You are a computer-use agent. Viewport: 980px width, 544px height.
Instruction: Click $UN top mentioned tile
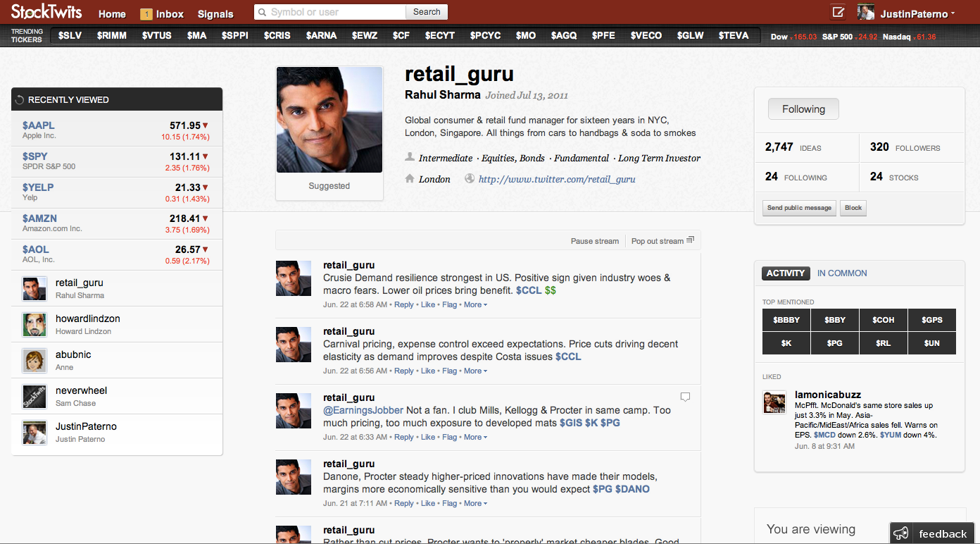[x=932, y=343]
